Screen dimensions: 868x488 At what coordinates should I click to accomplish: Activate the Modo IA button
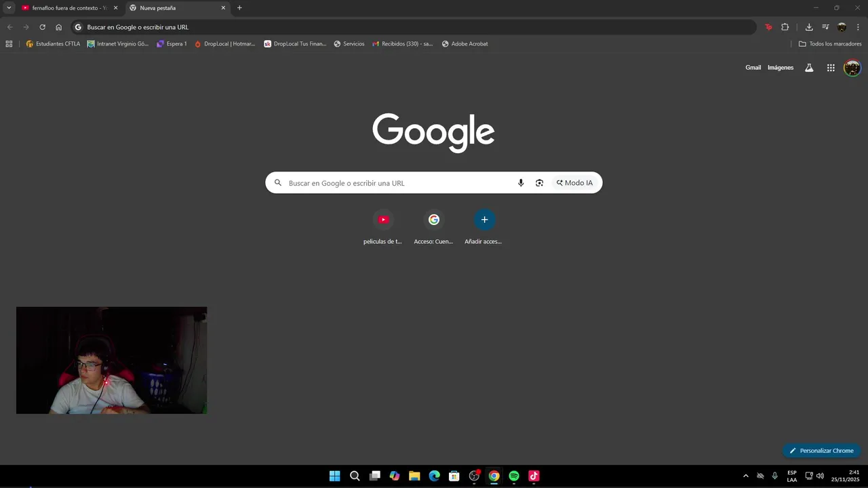point(574,183)
